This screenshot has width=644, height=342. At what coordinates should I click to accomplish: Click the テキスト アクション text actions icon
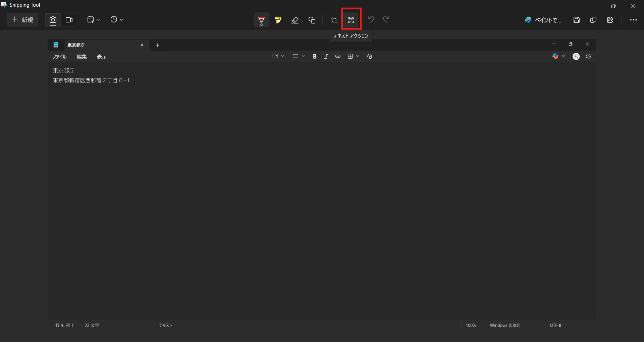(x=351, y=20)
